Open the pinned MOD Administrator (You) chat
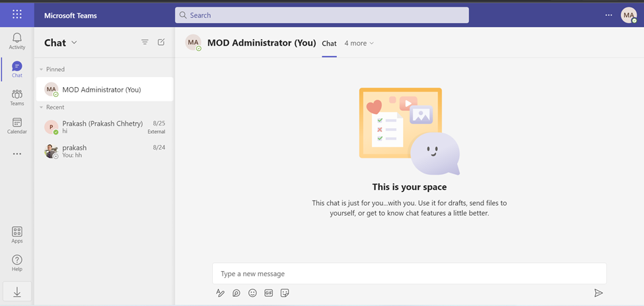The height and width of the screenshot is (306, 644). click(x=105, y=89)
